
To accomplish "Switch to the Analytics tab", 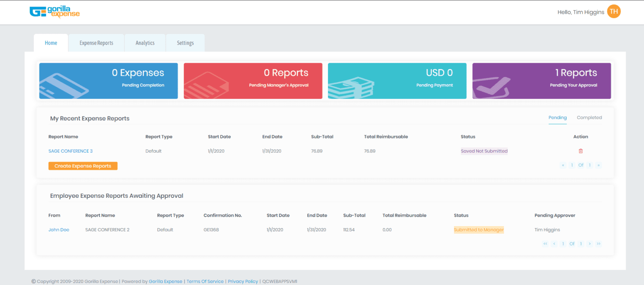I will pyautogui.click(x=145, y=43).
